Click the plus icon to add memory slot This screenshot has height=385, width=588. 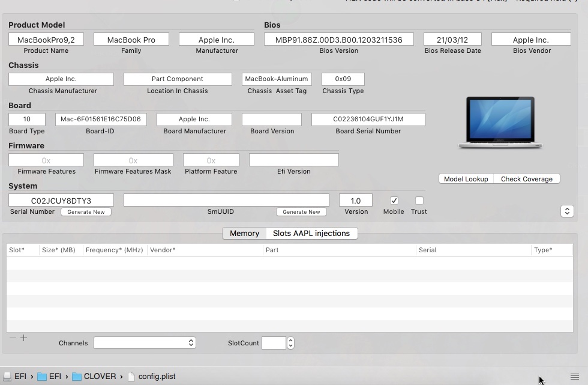pyautogui.click(x=23, y=338)
